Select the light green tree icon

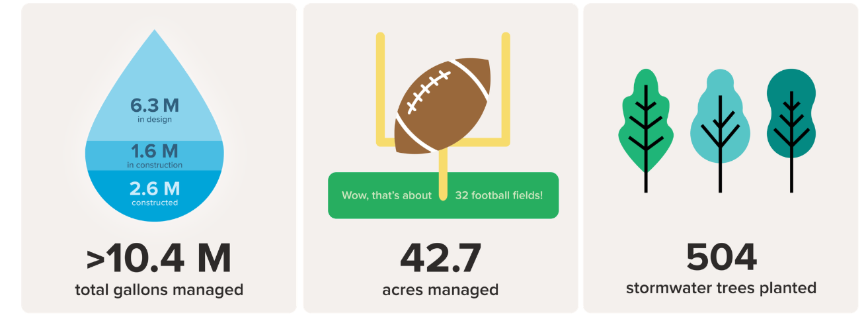pos(646,130)
